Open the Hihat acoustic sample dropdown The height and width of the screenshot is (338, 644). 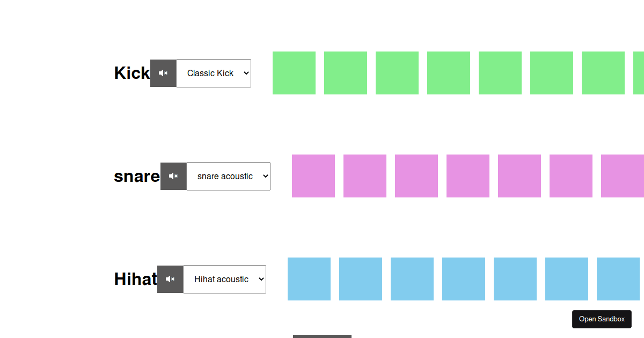click(x=225, y=279)
